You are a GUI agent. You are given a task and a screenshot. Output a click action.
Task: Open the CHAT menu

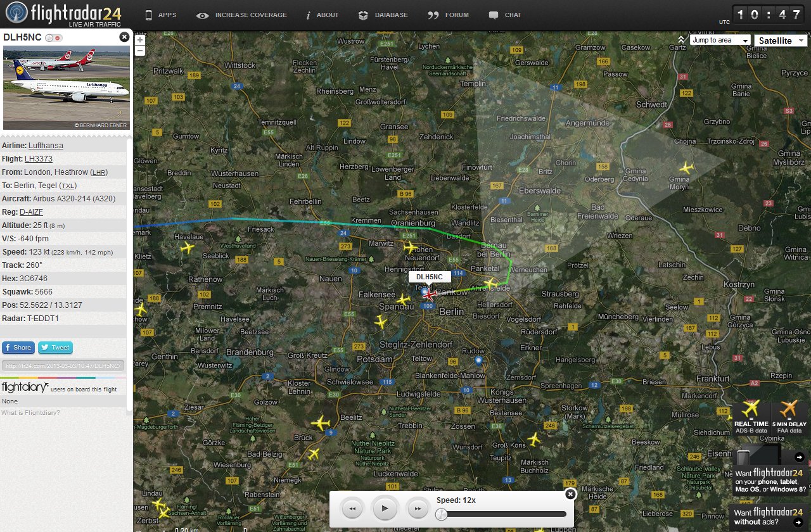pos(505,15)
